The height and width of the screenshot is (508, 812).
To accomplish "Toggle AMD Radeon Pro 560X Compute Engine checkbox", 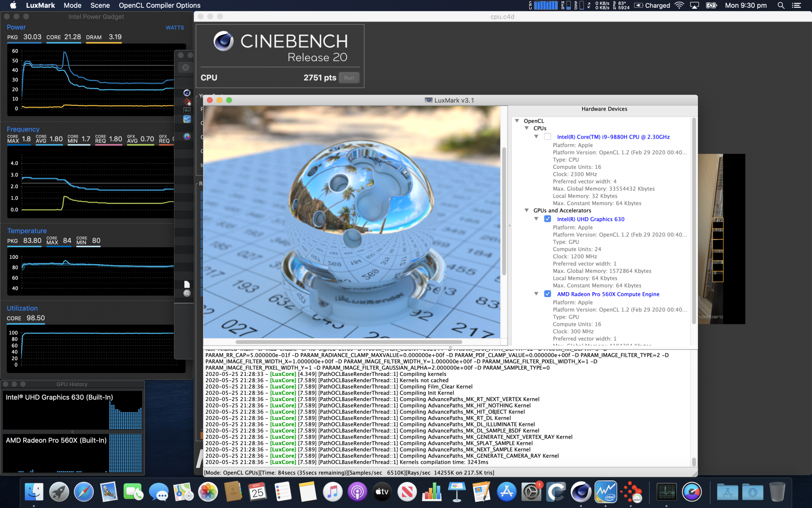I will (x=545, y=294).
